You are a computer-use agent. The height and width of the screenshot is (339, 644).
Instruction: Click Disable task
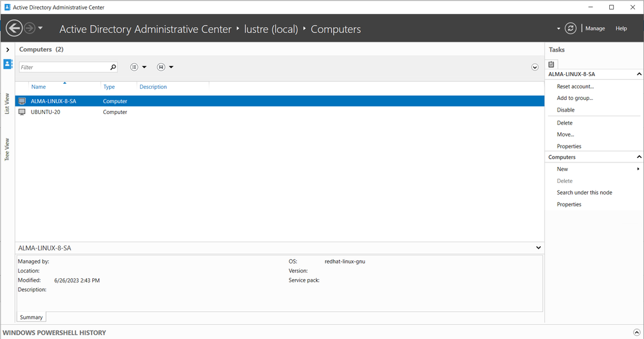pyautogui.click(x=565, y=110)
